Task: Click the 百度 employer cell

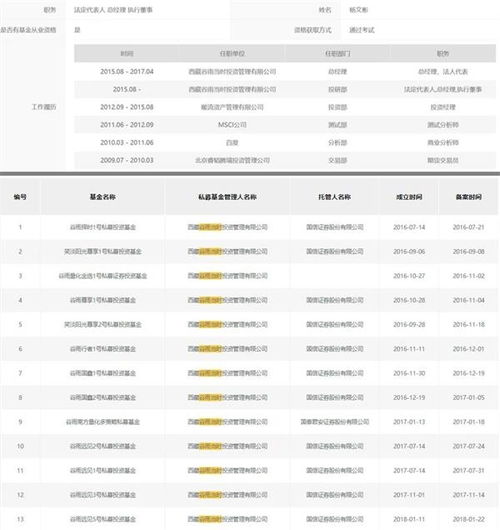Action: click(232, 143)
